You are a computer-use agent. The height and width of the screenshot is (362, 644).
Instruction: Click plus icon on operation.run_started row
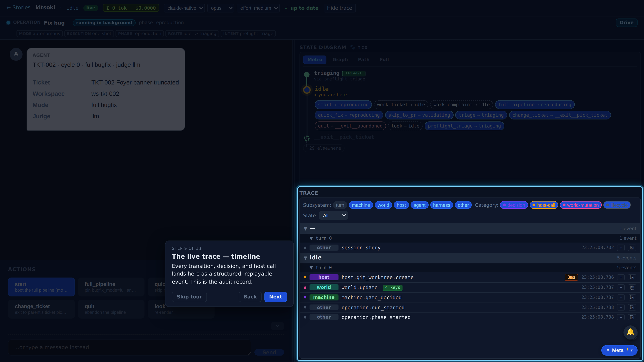(x=621, y=307)
